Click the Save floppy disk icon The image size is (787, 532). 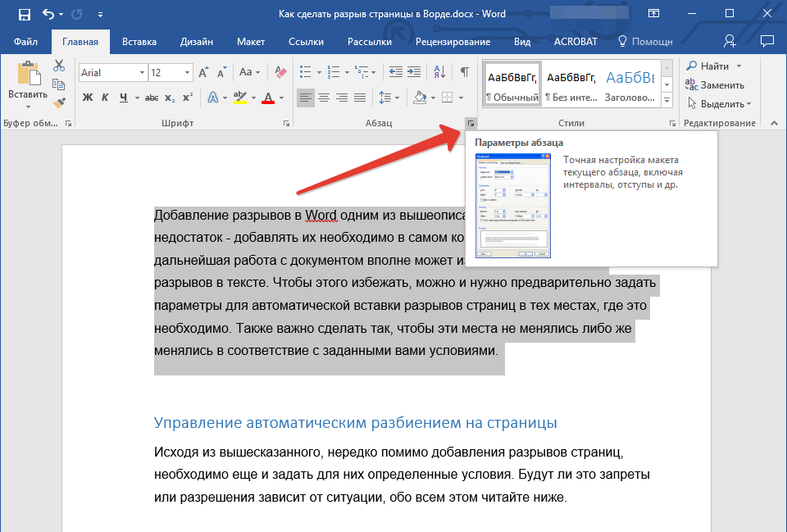(x=24, y=14)
